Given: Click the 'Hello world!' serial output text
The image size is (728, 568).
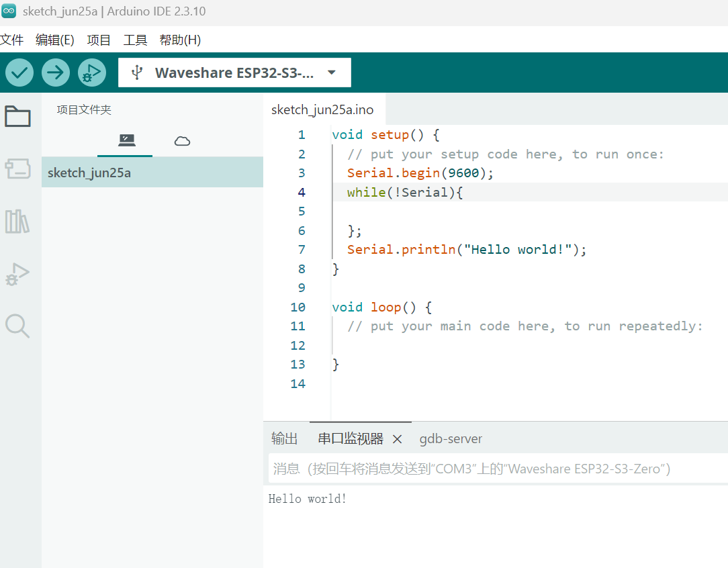Looking at the screenshot, I should [x=308, y=499].
